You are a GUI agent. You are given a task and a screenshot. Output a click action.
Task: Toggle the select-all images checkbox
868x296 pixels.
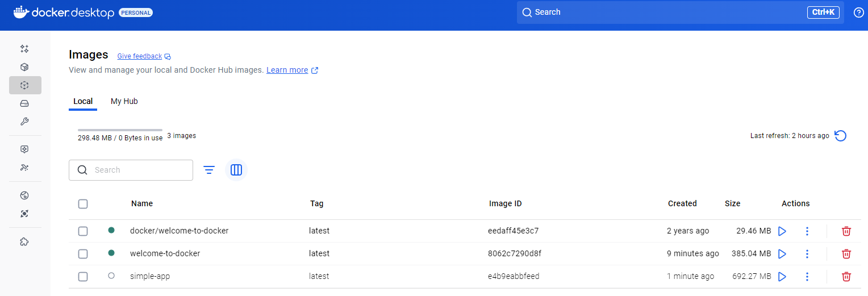coord(83,204)
